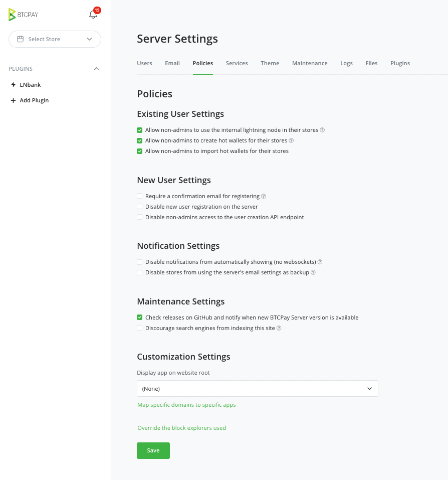Collapse the Plugins sidebar section
Viewport: 448px width, 480px height.
click(x=96, y=69)
